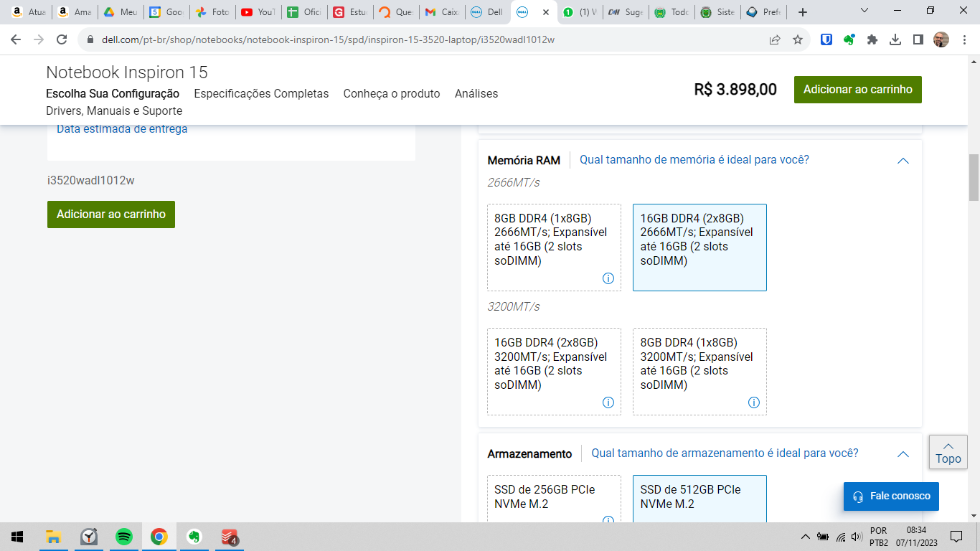The height and width of the screenshot is (551, 980).
Task: Info icon for 8GB 3200MT/s memory
Action: pos(754,402)
